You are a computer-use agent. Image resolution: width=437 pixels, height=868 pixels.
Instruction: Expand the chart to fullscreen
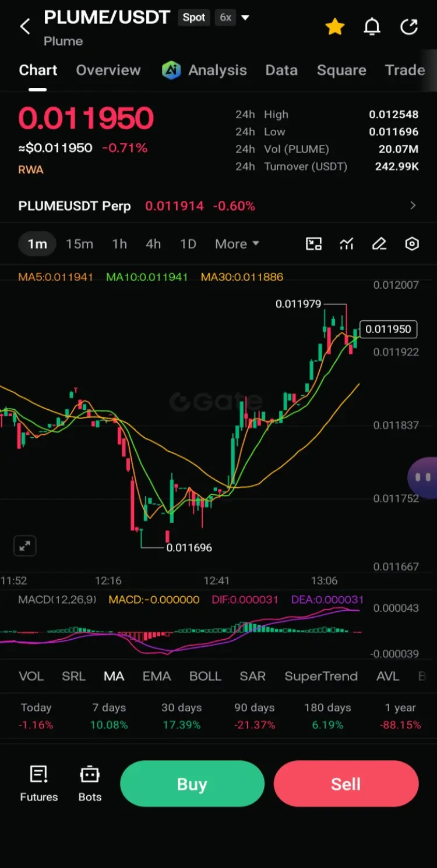coord(25,546)
